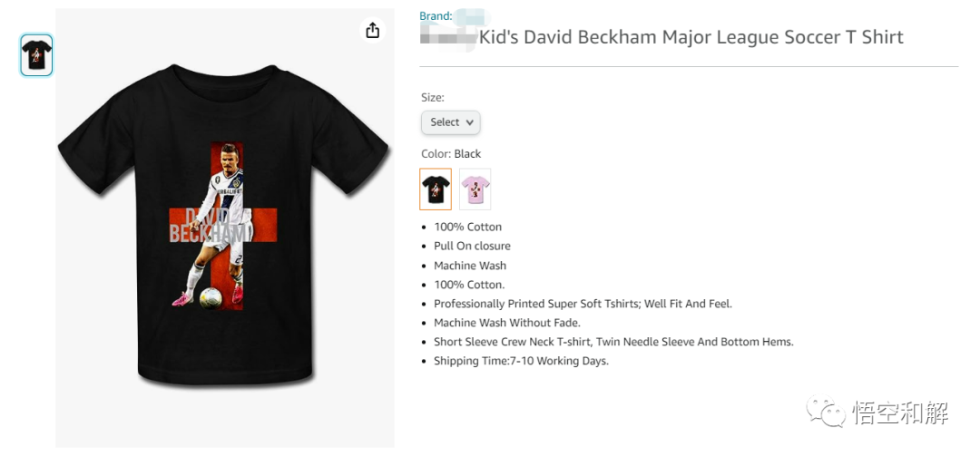Click the chevron arrow in Size selector
Viewport: 980px width, 456px height.
(470, 122)
